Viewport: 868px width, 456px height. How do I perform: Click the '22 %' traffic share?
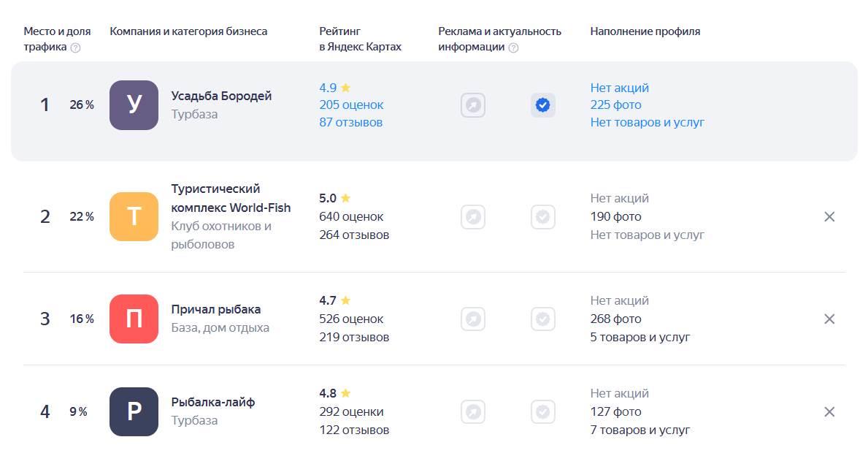tap(82, 216)
